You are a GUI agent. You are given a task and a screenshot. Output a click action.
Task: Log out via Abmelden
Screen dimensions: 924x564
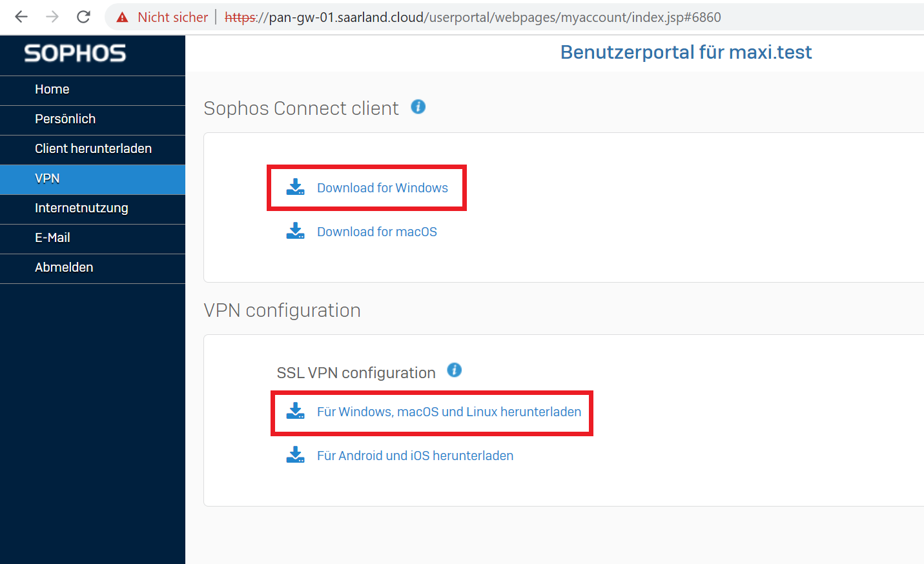click(92, 268)
